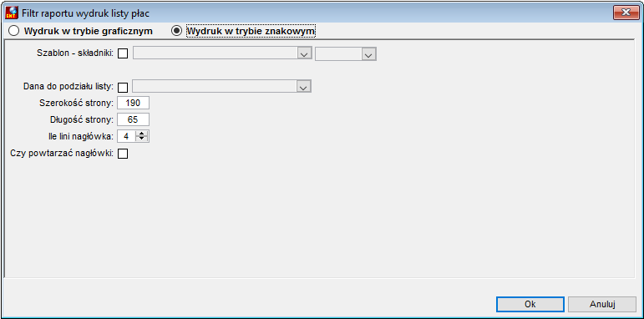Click the Długość strony field showing 65

(x=133, y=119)
